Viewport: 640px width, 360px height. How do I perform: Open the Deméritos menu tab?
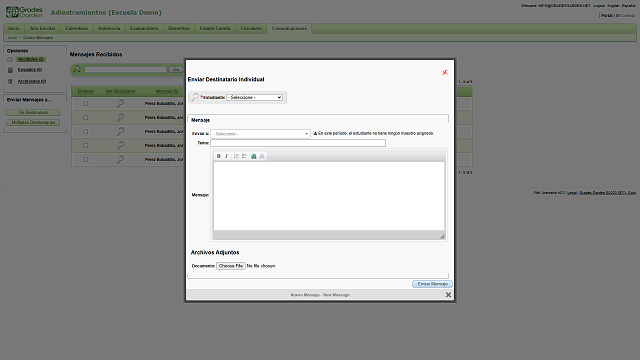tap(179, 28)
